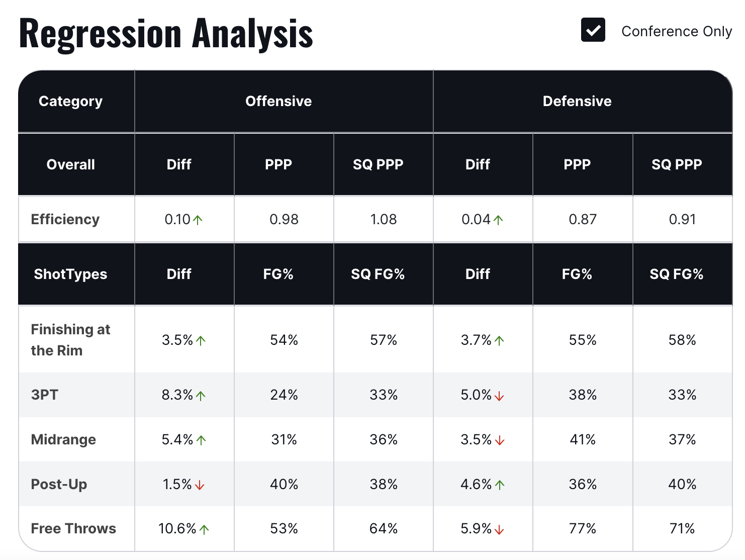Click the Efficiency row label
The image size is (745, 560).
tap(65, 219)
